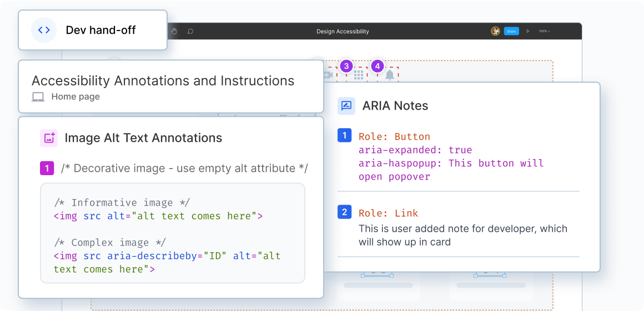Select purple annotation marker 4
Viewport: 644px width, 311px height.
(x=378, y=66)
